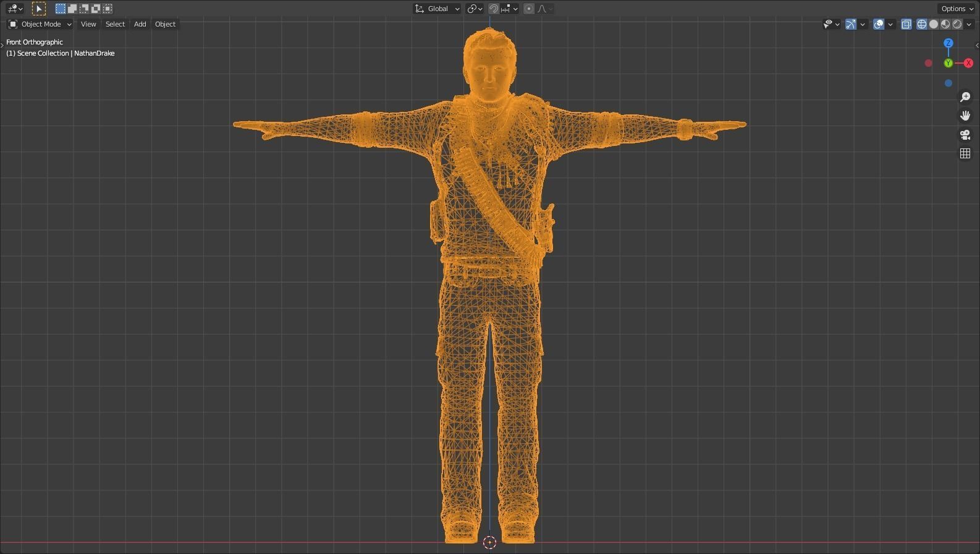
Task: Open the View menu
Action: tap(88, 24)
